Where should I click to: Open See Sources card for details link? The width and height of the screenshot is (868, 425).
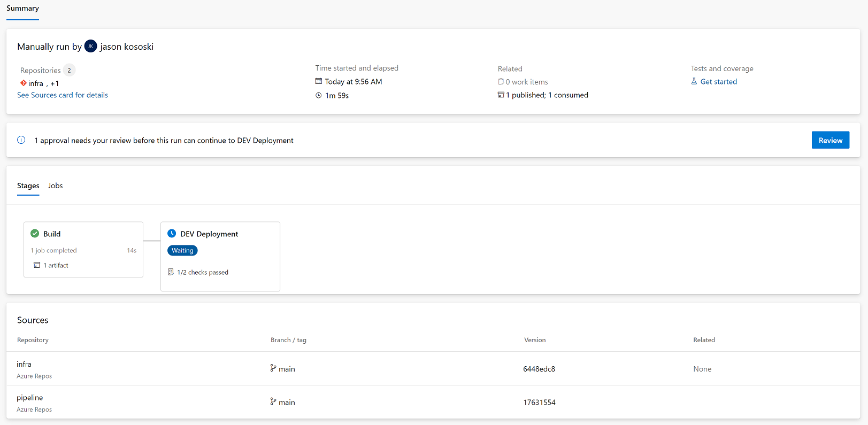63,95
